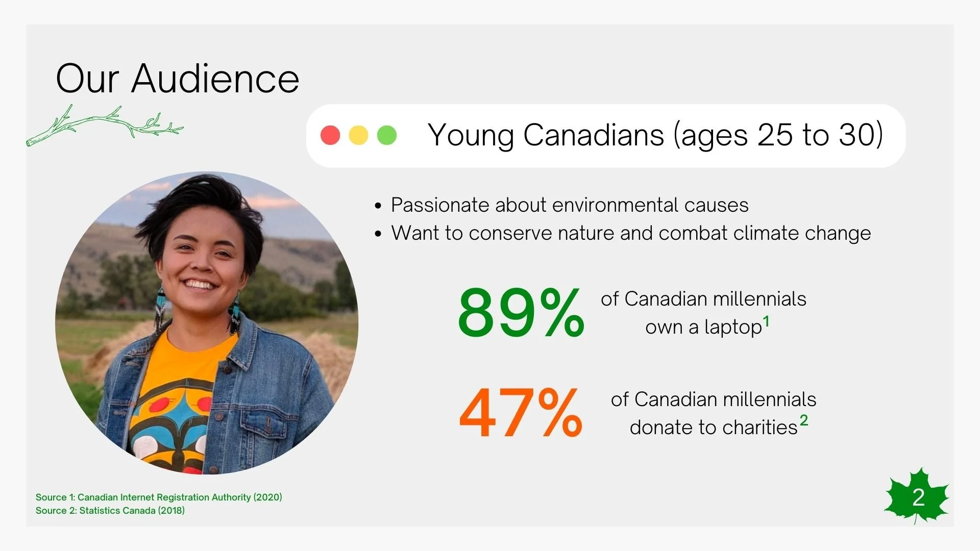
Task: Click the orange 47% statistic
Action: pos(521,413)
